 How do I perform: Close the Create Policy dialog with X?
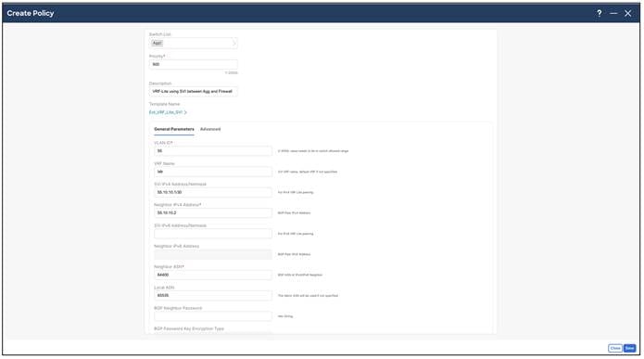(x=628, y=13)
